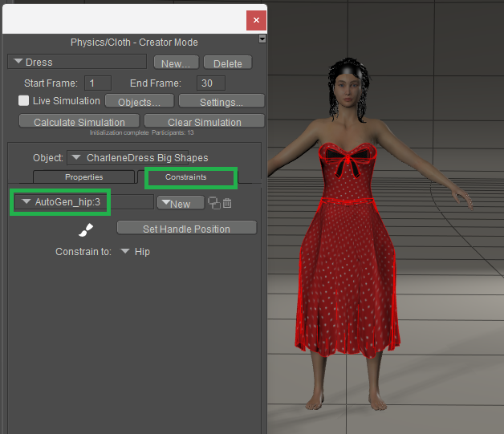
Task: Expand the Constrain to Hip dropdown
Action: pos(135,252)
